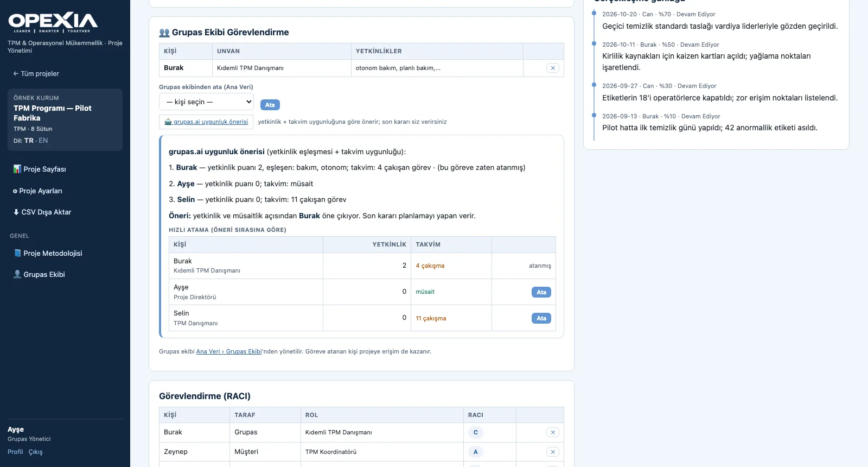Open Proje Metodolojisi page

coord(48,254)
